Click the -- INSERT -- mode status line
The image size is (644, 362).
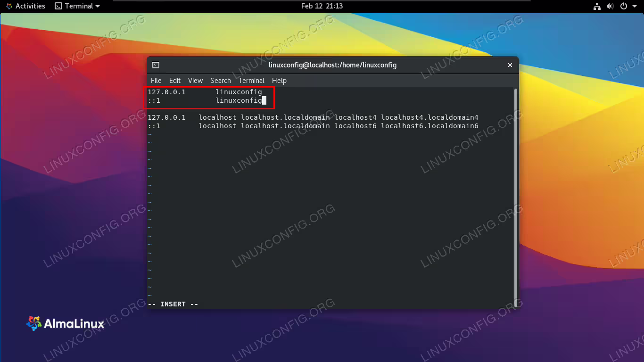[173, 304]
